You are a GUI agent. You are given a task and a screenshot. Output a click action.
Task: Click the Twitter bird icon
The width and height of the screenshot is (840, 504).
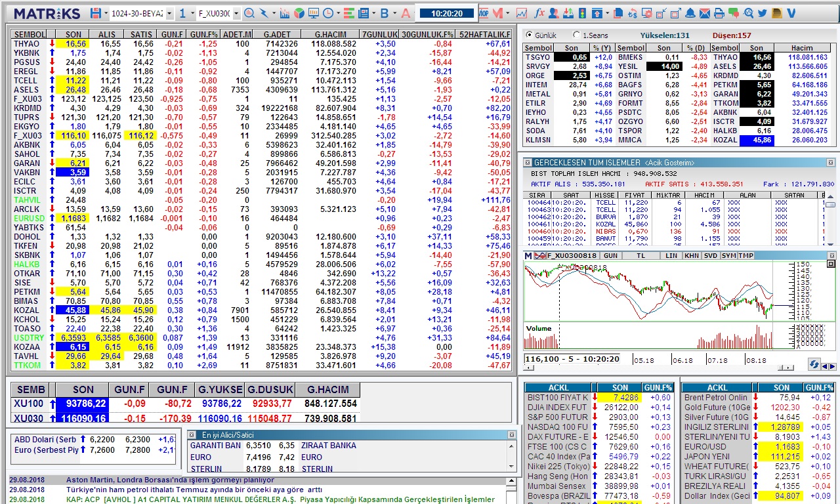click(x=763, y=13)
